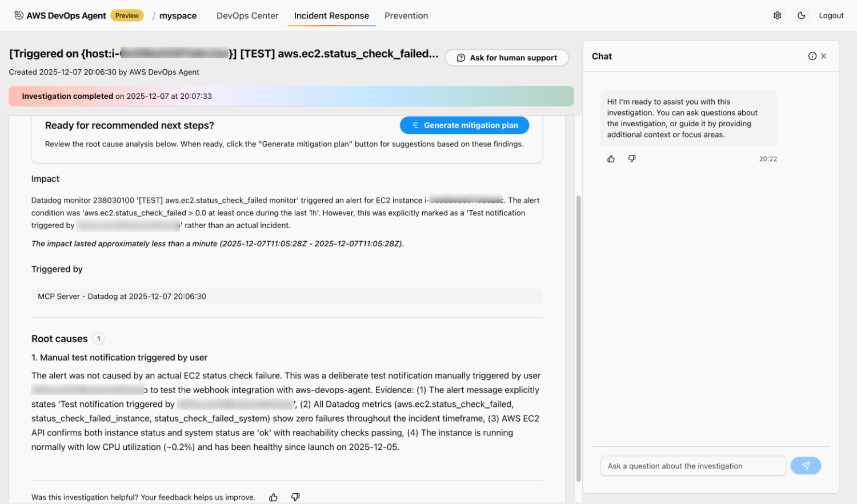857x504 pixels.
Task: Select the Root causes heading
Action: (x=59, y=339)
